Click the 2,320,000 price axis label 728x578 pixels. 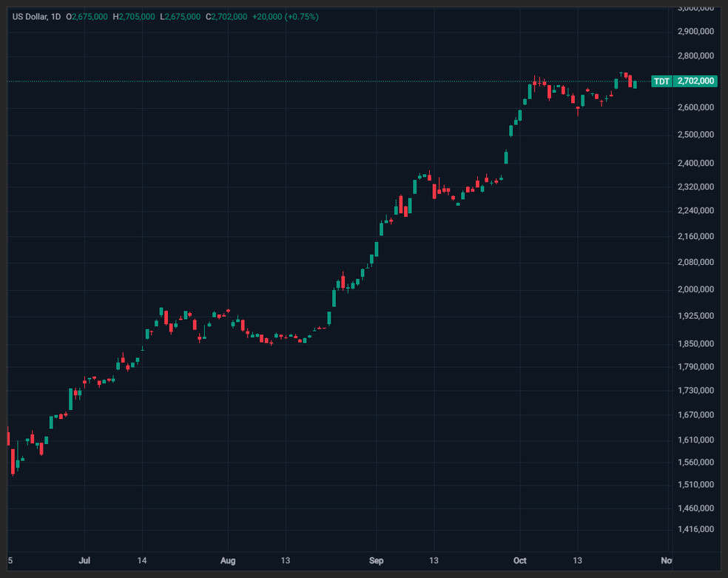pos(695,186)
